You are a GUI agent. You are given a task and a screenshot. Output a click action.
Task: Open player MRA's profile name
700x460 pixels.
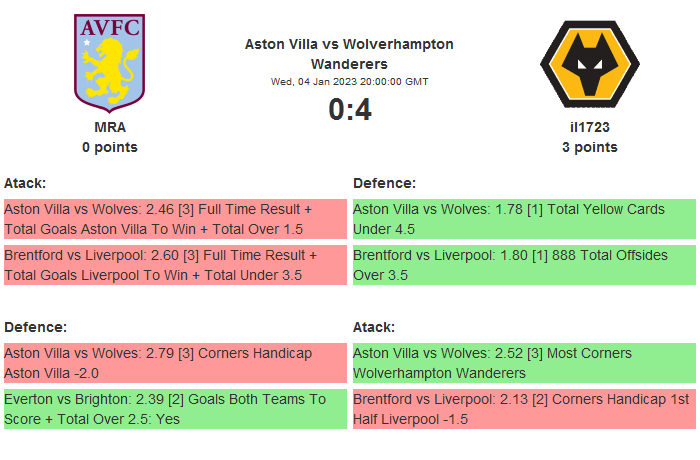coord(110,127)
